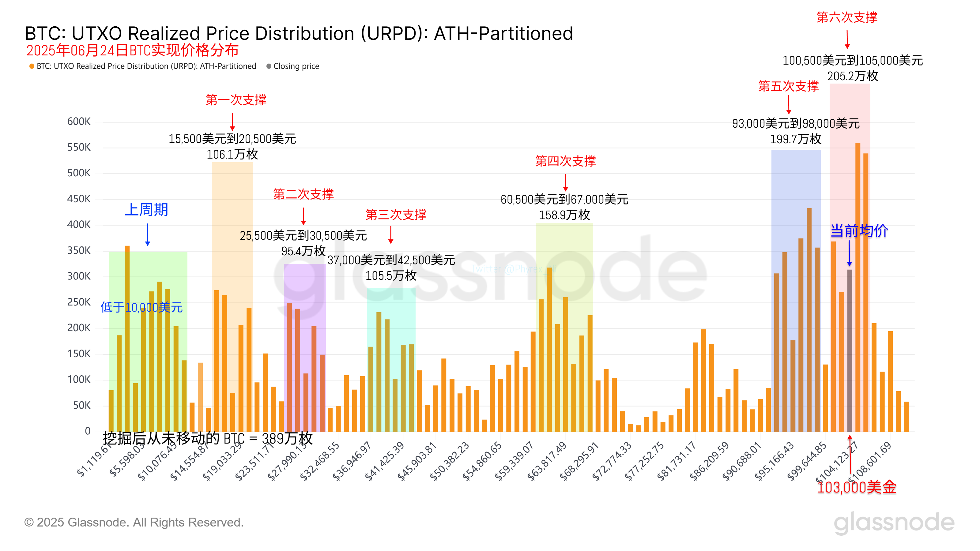This screenshot has width=980, height=551.
Task: Click blue arrow below 当前均价 label
Action: tap(849, 253)
